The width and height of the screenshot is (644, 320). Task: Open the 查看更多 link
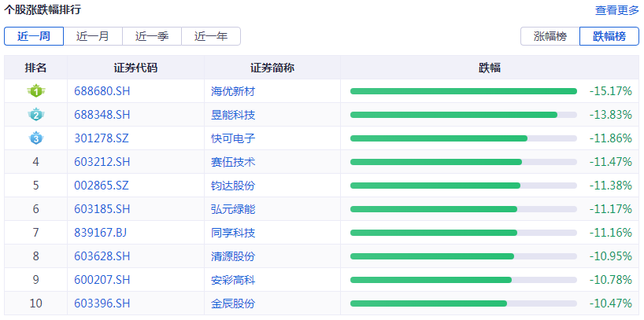point(616,10)
